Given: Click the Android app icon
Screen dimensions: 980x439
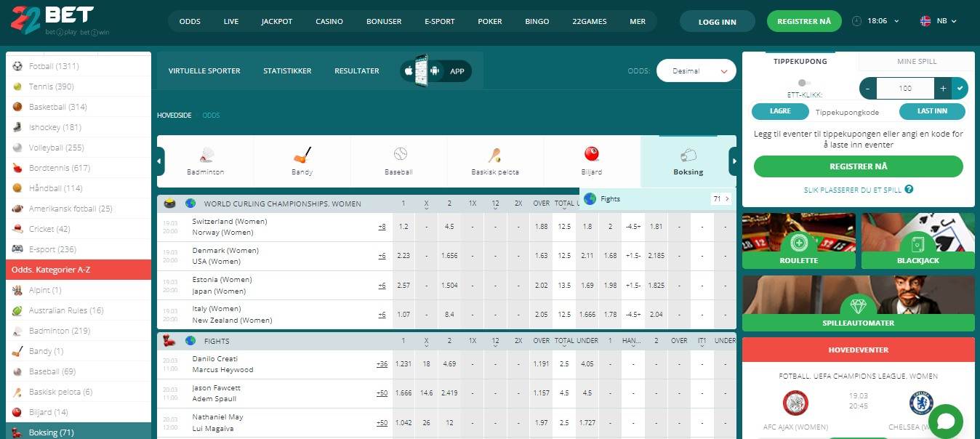Looking at the screenshot, I should click(x=435, y=71).
